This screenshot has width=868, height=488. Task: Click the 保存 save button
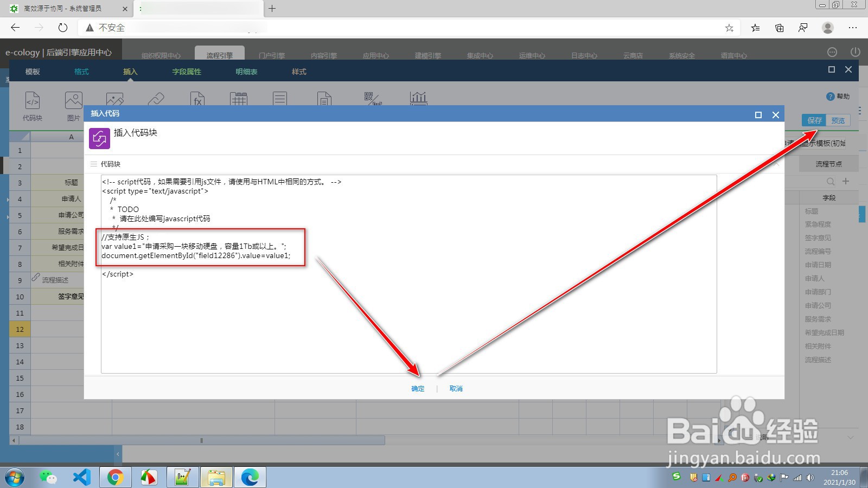(x=814, y=120)
